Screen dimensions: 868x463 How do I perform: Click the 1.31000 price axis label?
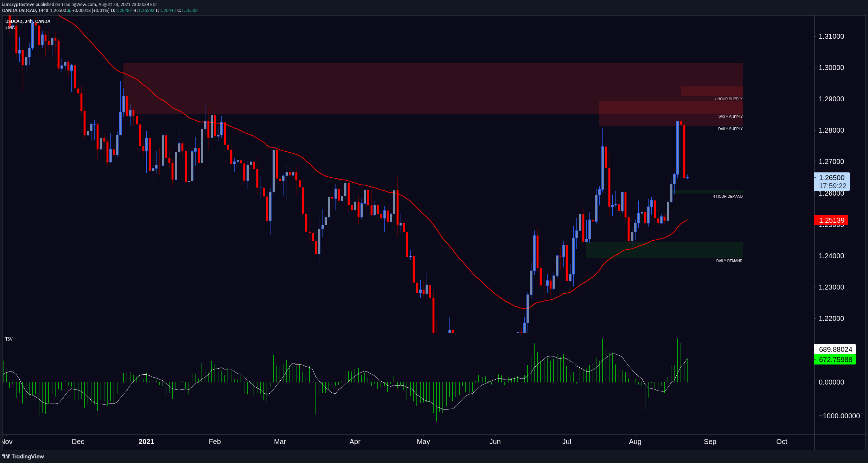[831, 36]
